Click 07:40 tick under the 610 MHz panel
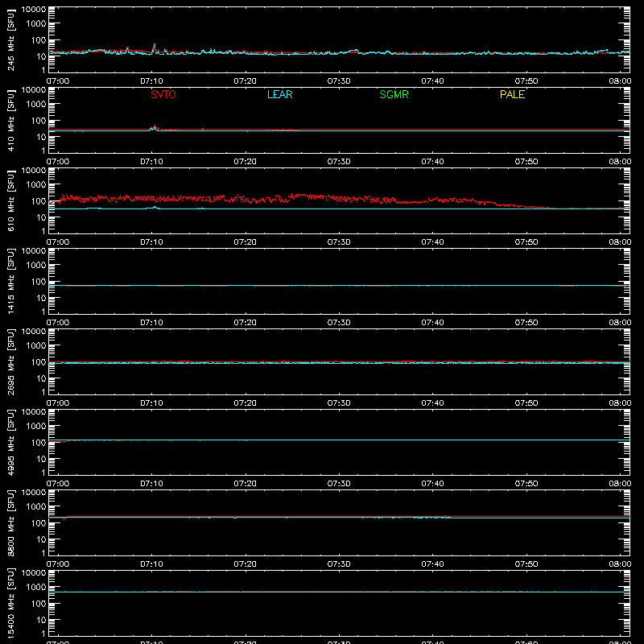This screenshot has width=644, height=644. coord(432,242)
